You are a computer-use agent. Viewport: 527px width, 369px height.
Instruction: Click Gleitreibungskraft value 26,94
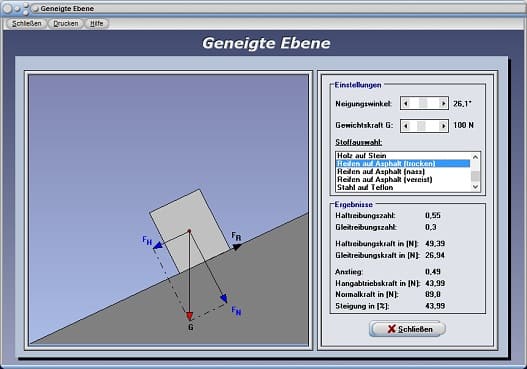pos(435,255)
